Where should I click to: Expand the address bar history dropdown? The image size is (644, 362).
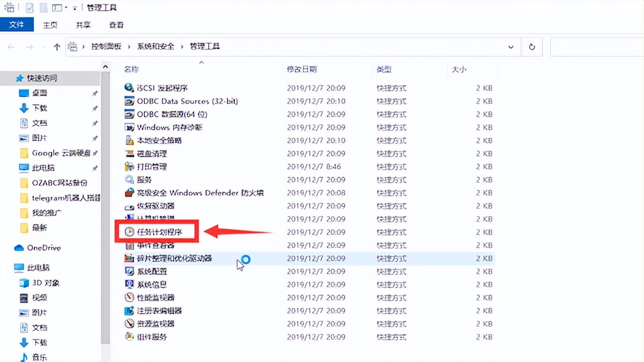pos(511,46)
